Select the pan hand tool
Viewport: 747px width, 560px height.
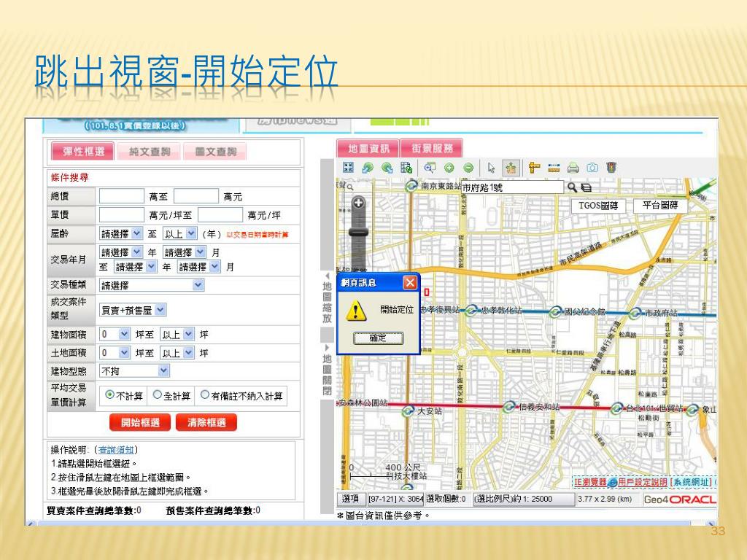pos(510,167)
